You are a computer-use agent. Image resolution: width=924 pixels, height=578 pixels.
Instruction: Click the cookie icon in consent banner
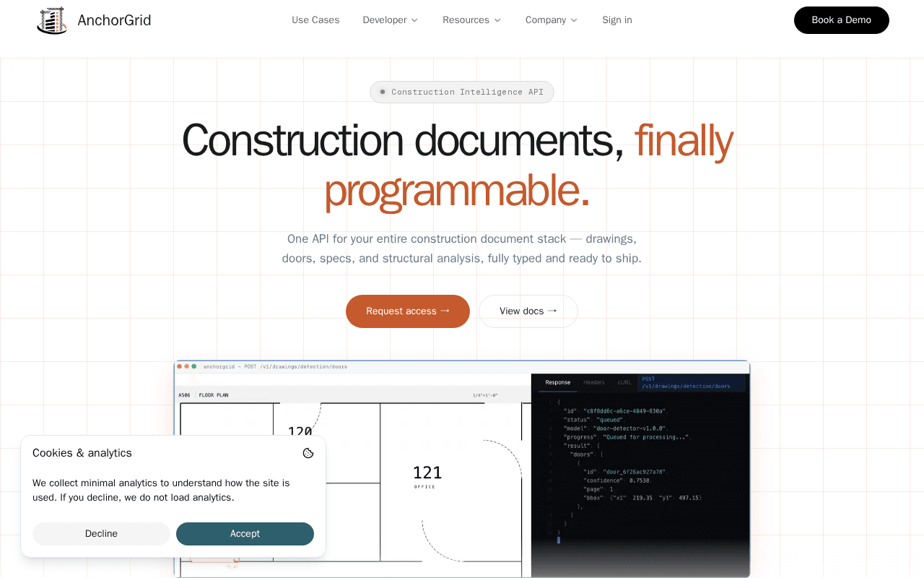point(308,453)
